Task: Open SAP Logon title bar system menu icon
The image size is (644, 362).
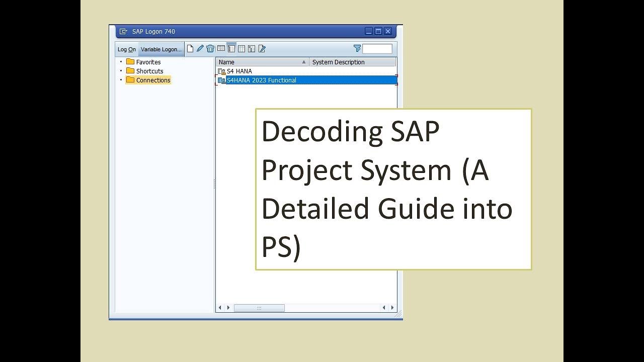Action: click(123, 31)
